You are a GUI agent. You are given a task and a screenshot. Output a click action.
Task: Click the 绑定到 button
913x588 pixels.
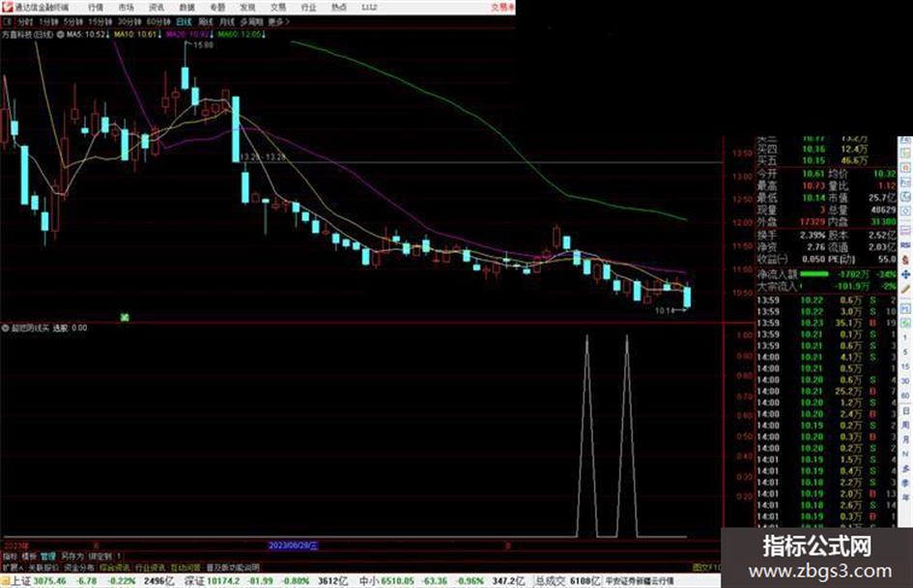click(100, 556)
